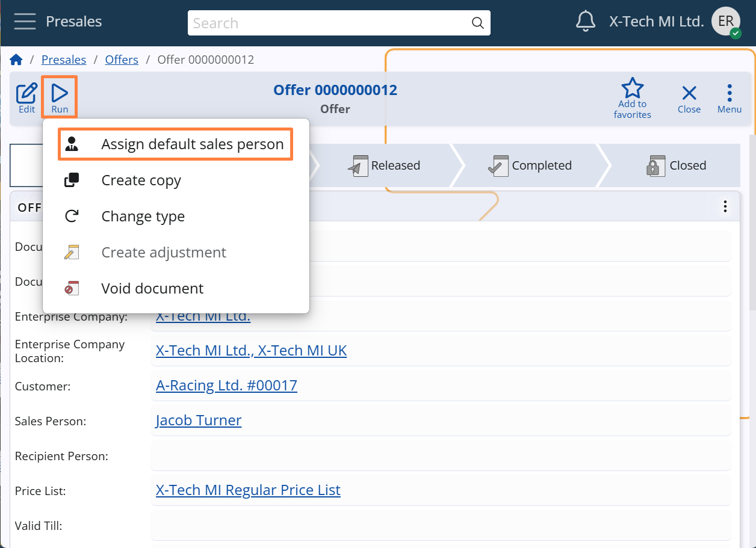Click the Change type refresh icon
The width and height of the screenshot is (756, 548).
click(72, 216)
